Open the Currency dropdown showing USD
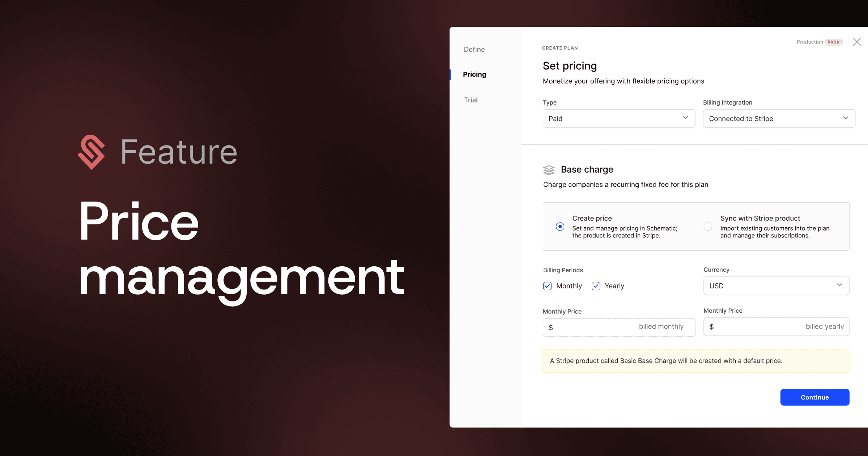 click(x=776, y=286)
